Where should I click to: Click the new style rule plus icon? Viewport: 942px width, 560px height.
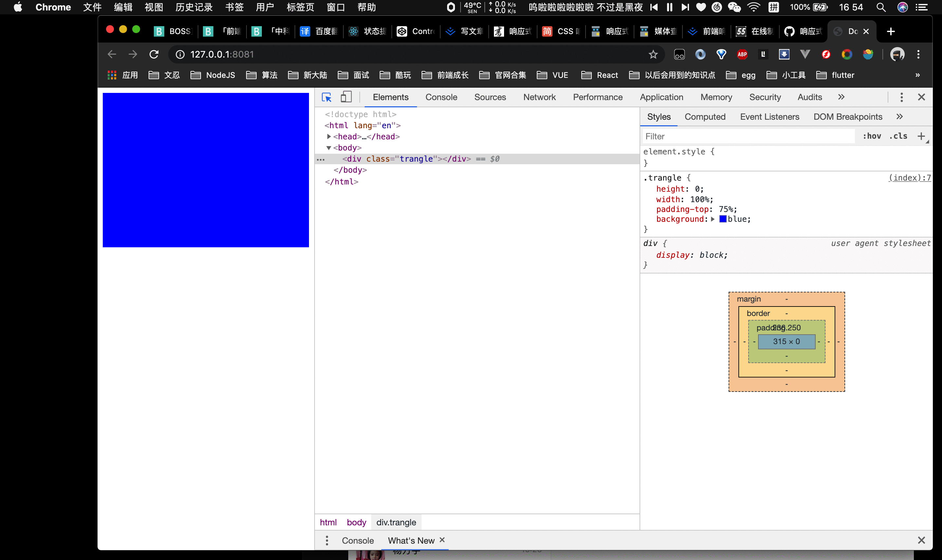point(921,136)
